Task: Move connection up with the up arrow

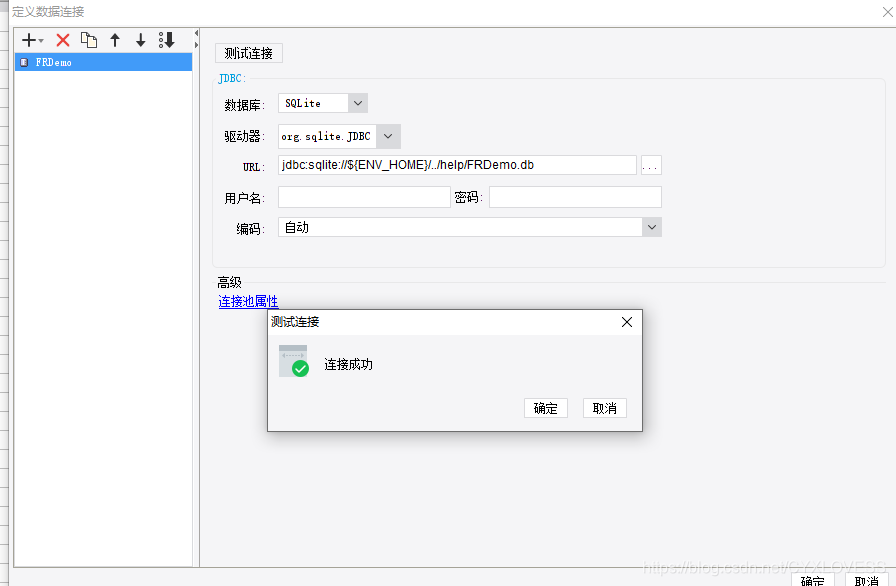Action: pyautogui.click(x=115, y=40)
